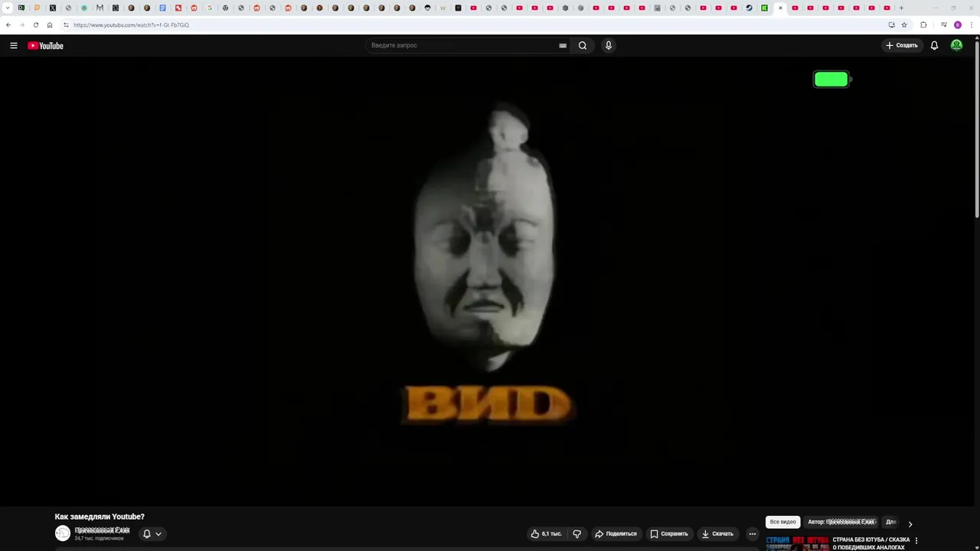This screenshot has width=980, height=551.
Task: Click the "Создать" create button
Action: pyautogui.click(x=902, y=45)
